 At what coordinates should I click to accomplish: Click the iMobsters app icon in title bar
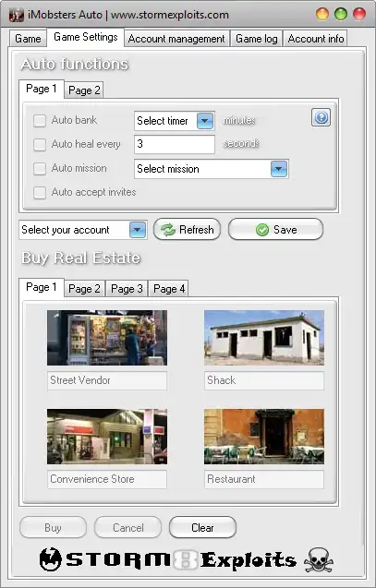[x=16, y=15]
